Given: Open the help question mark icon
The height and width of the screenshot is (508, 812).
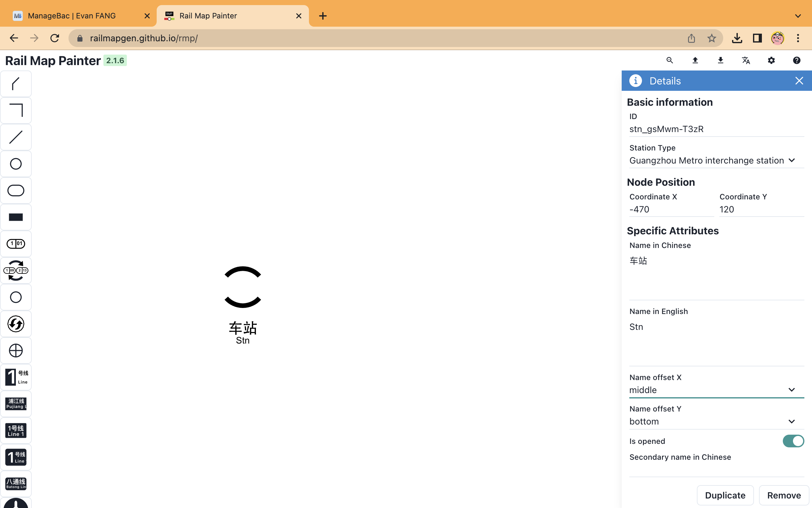Looking at the screenshot, I should (796, 60).
